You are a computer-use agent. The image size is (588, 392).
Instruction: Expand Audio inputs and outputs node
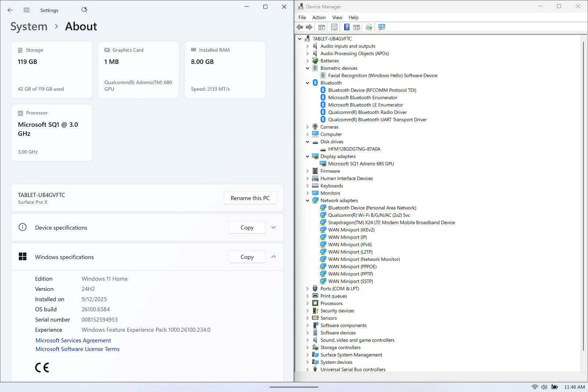point(308,46)
